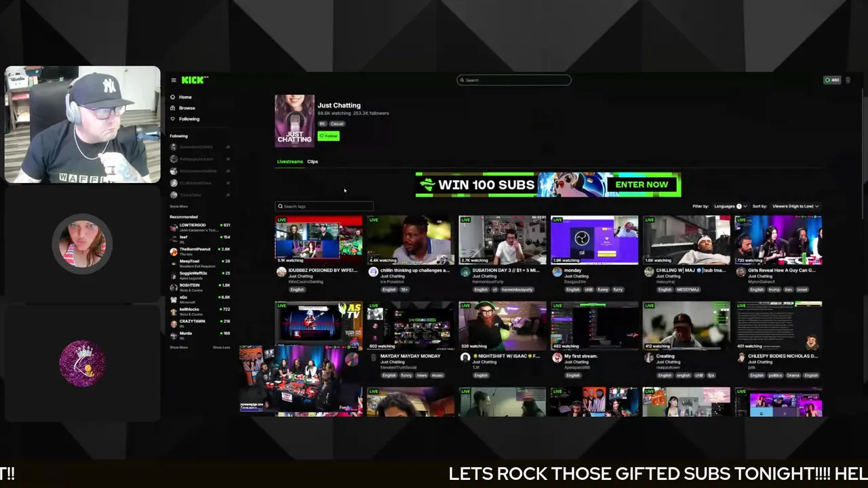Image resolution: width=868 pixels, height=488 pixels.
Task: Switch to the Livestreams tab
Action: [x=290, y=161]
